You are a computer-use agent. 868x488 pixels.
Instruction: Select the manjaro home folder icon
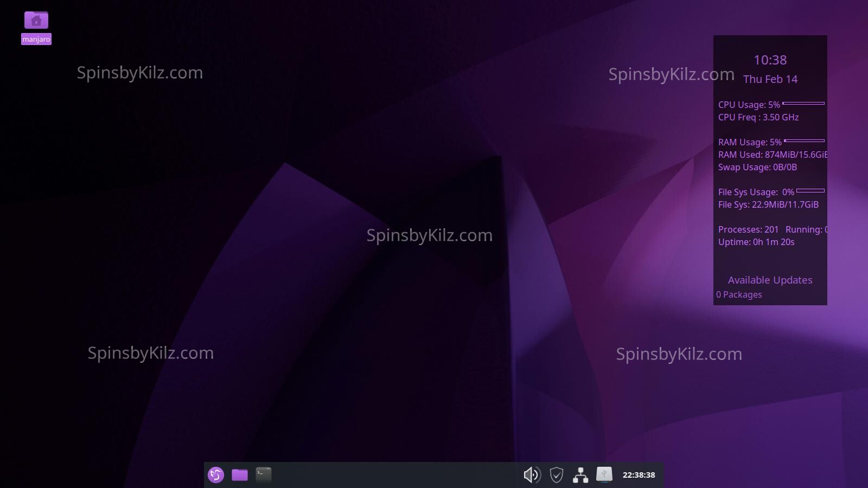[x=36, y=21]
